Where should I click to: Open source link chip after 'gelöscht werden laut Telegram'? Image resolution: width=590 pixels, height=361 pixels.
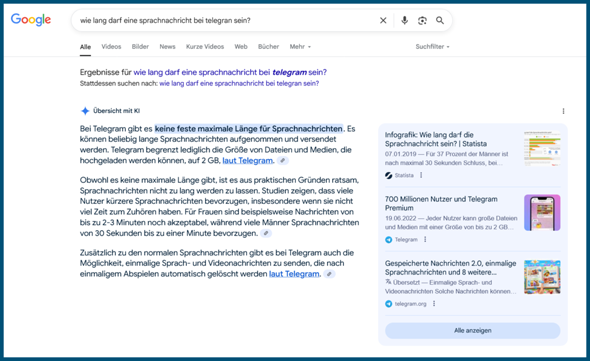tap(329, 274)
